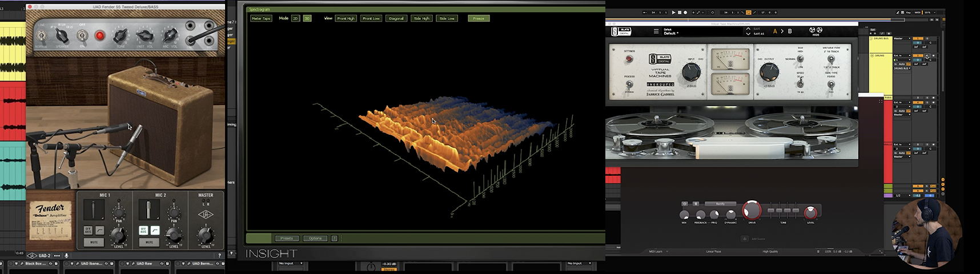Image resolution: width=980 pixels, height=274 pixels.
Task: Flip the MACHINE TYPE switch
Action: 831,59
